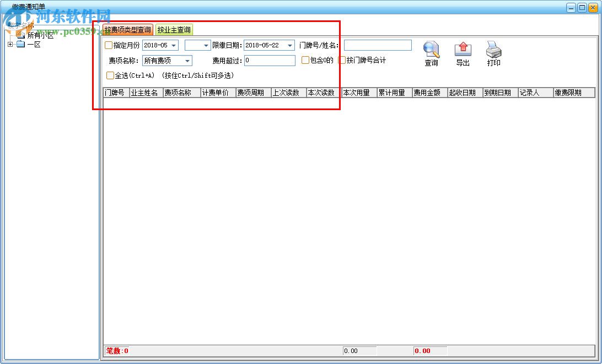Click the 打印 printer icon

tap(493, 50)
